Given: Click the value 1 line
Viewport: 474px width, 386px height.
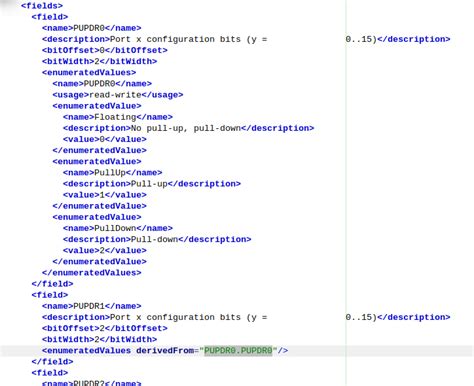Looking at the screenshot, I should coord(105,195).
